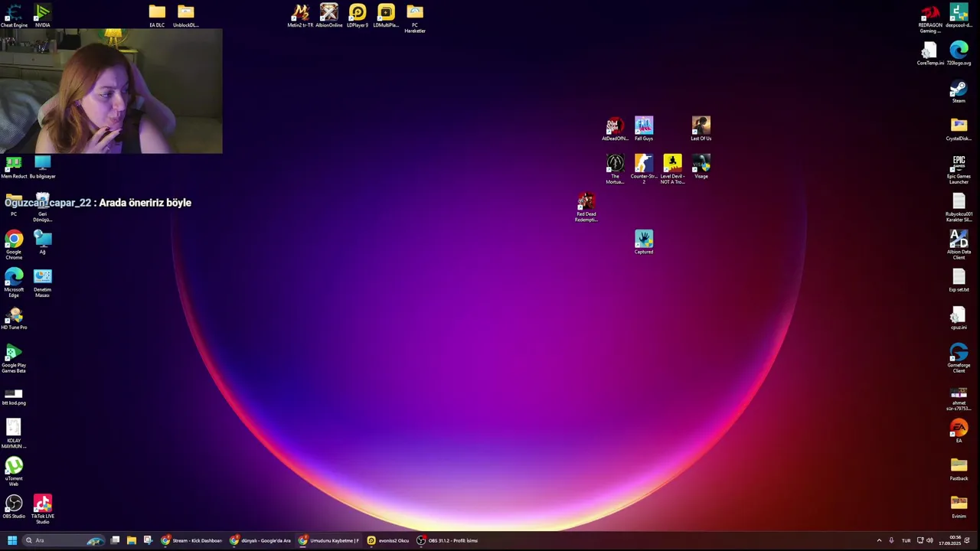The height and width of the screenshot is (551, 980).
Task: Expand the hidden system tray icons
Action: click(x=879, y=540)
